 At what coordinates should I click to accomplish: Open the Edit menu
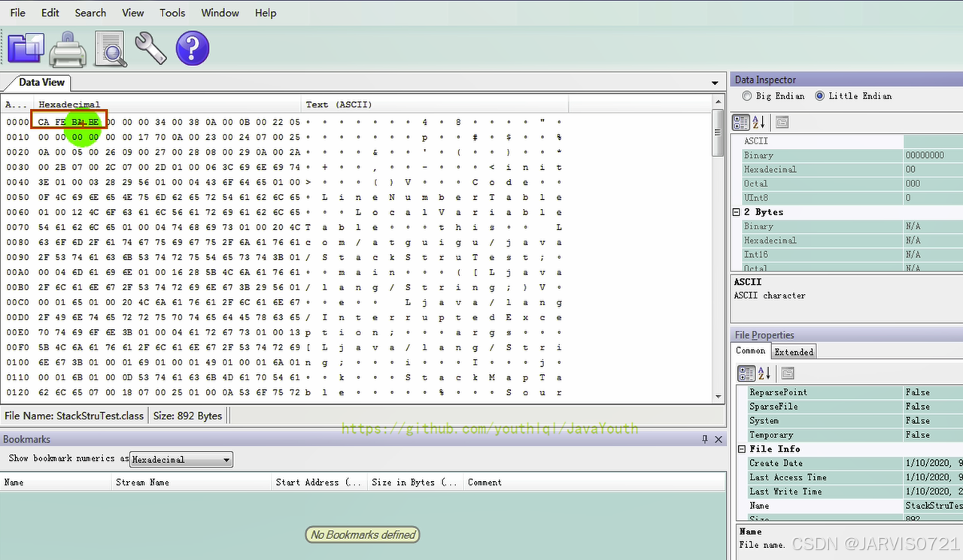tap(50, 13)
